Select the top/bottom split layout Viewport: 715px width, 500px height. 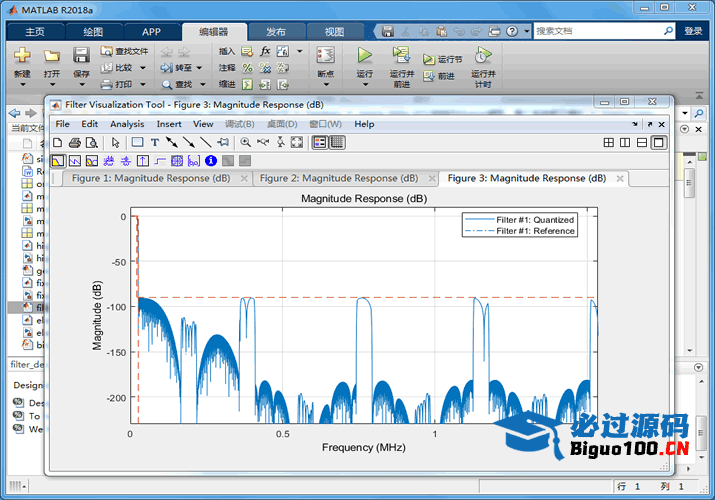click(x=642, y=143)
